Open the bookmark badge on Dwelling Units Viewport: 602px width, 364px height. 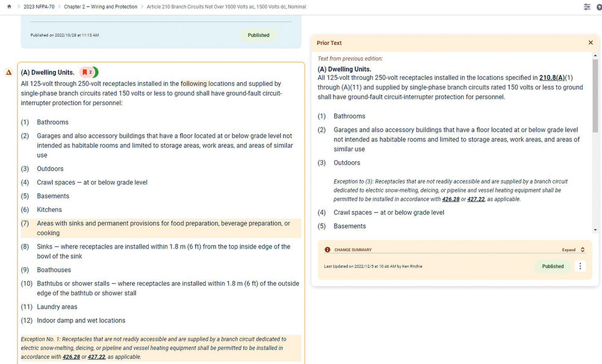click(88, 72)
